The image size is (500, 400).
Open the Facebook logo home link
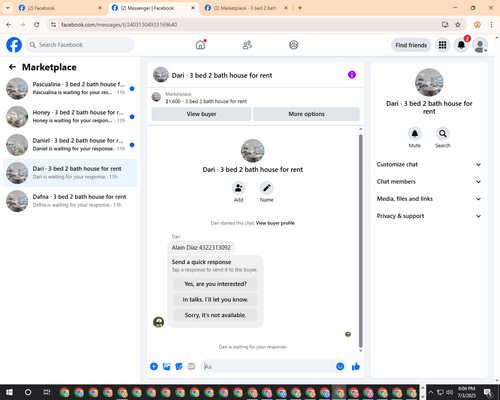tap(14, 45)
